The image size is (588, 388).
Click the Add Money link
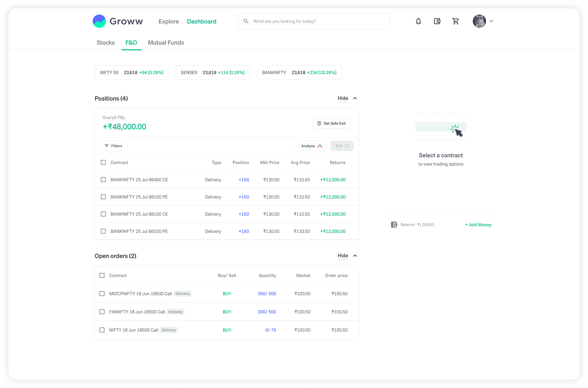pyautogui.click(x=478, y=225)
